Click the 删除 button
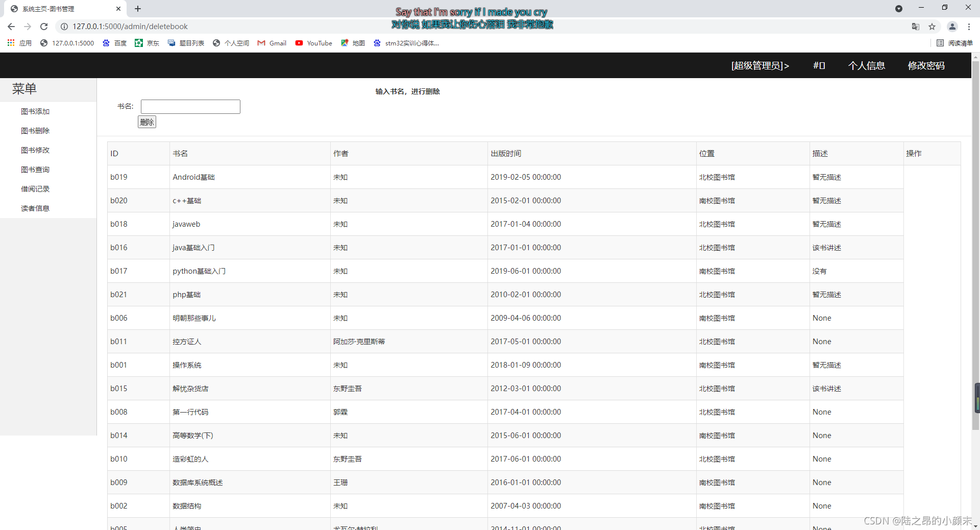 pos(147,122)
